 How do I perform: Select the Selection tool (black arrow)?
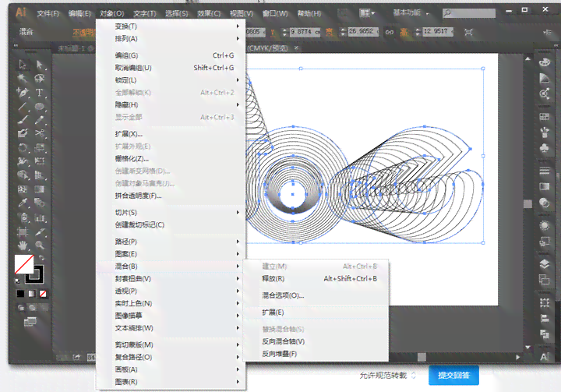pyautogui.click(x=23, y=65)
